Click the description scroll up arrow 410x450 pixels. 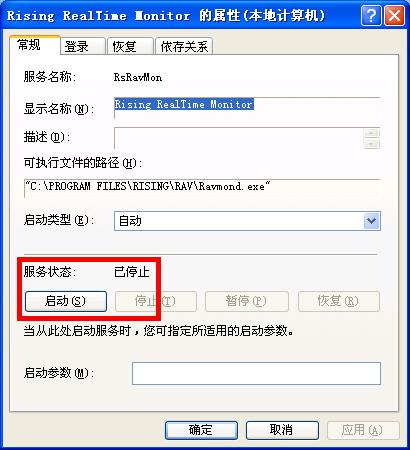(x=372, y=133)
